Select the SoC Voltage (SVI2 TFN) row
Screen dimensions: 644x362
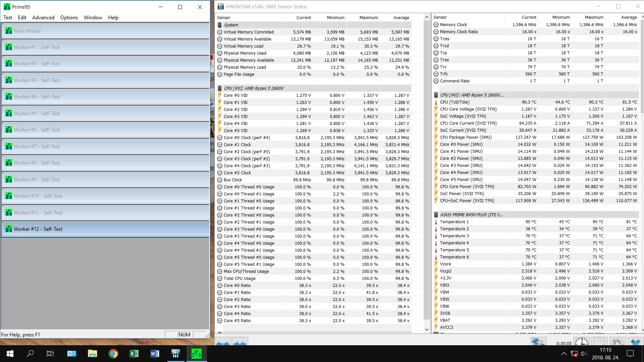click(536, 116)
